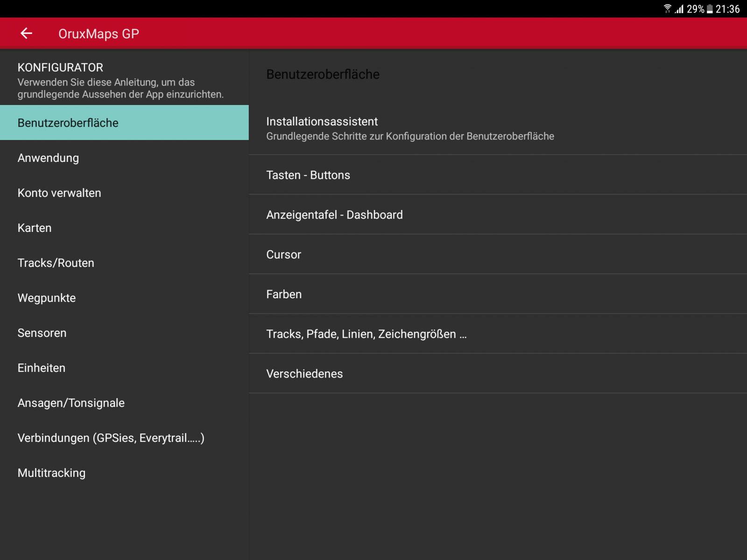Open Konto verwalten settings
The width and height of the screenshot is (747, 560).
pyautogui.click(x=124, y=193)
